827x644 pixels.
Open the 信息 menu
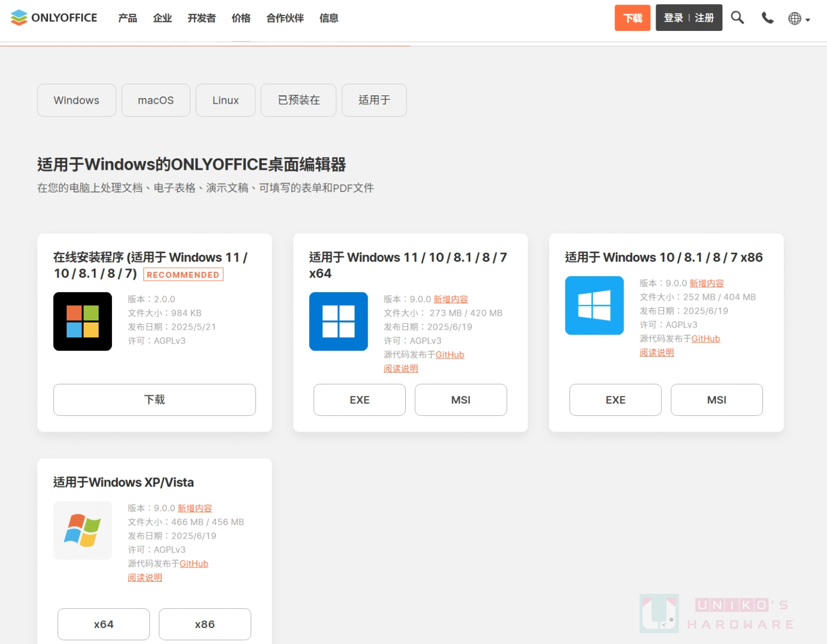point(329,18)
